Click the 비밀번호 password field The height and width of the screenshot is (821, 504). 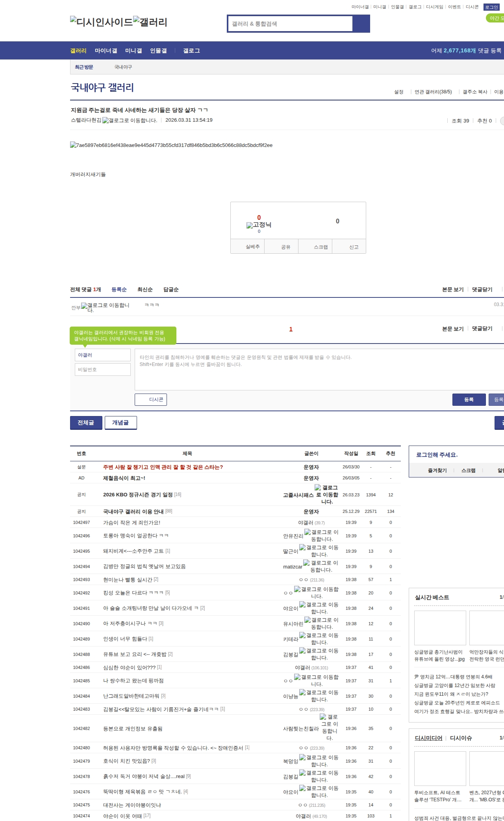coord(102,370)
